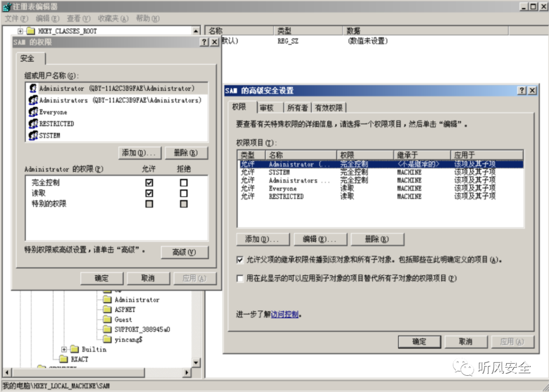Image resolution: width=549 pixels, height=392 pixels.
Task: Enable replace child object permissions checkbox
Action: click(x=240, y=278)
